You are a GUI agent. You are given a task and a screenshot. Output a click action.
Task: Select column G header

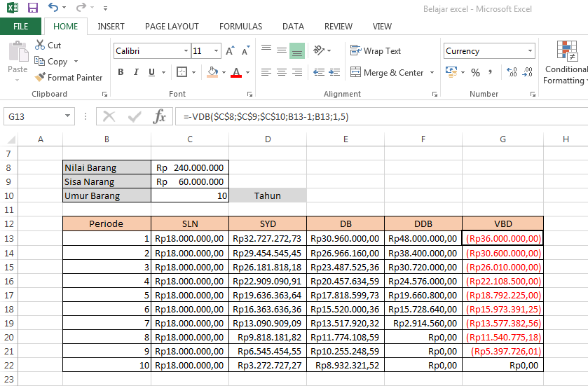coord(502,139)
